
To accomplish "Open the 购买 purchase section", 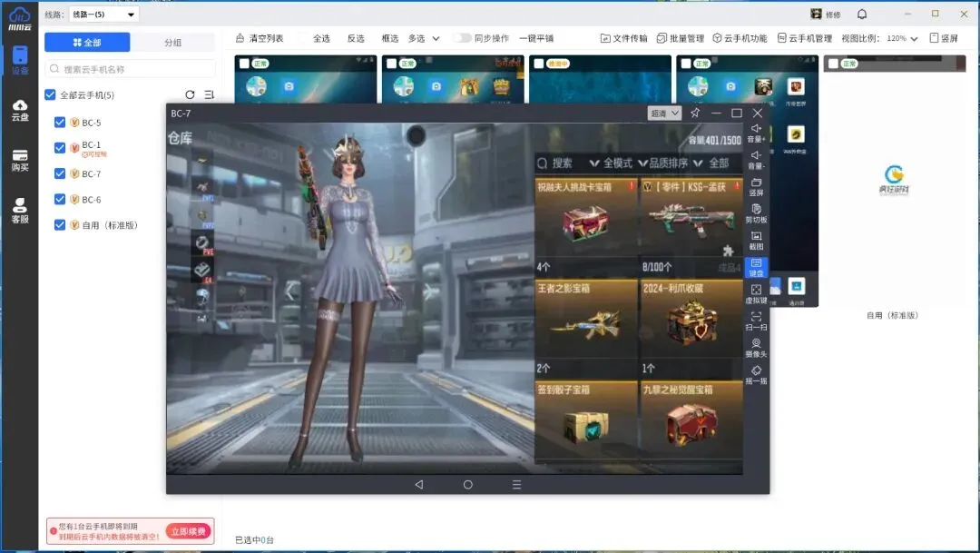I will click(20, 160).
